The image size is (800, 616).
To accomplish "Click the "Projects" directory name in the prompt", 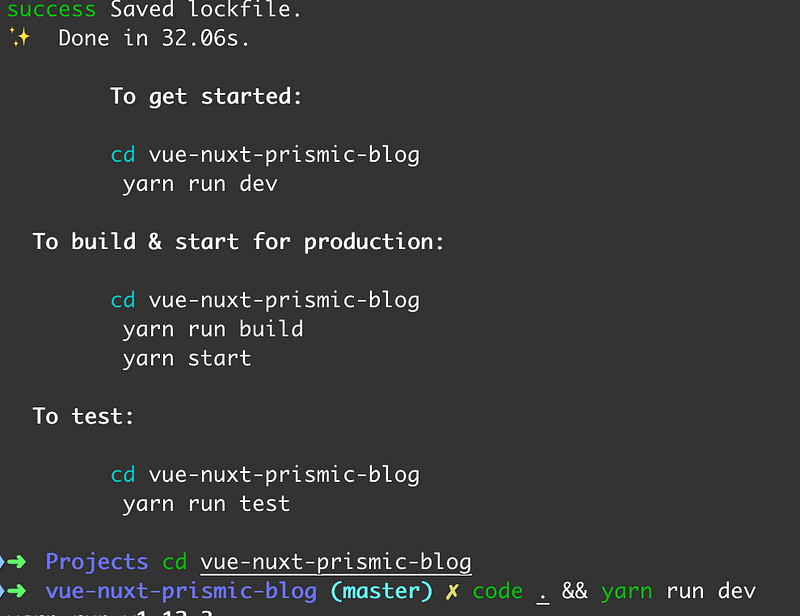I will 96,561.
